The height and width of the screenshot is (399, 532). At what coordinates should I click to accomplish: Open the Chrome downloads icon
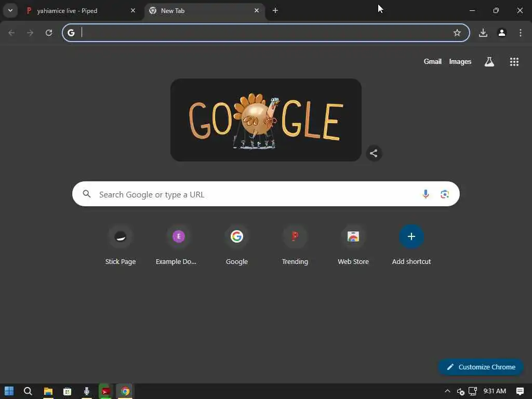pyautogui.click(x=483, y=33)
